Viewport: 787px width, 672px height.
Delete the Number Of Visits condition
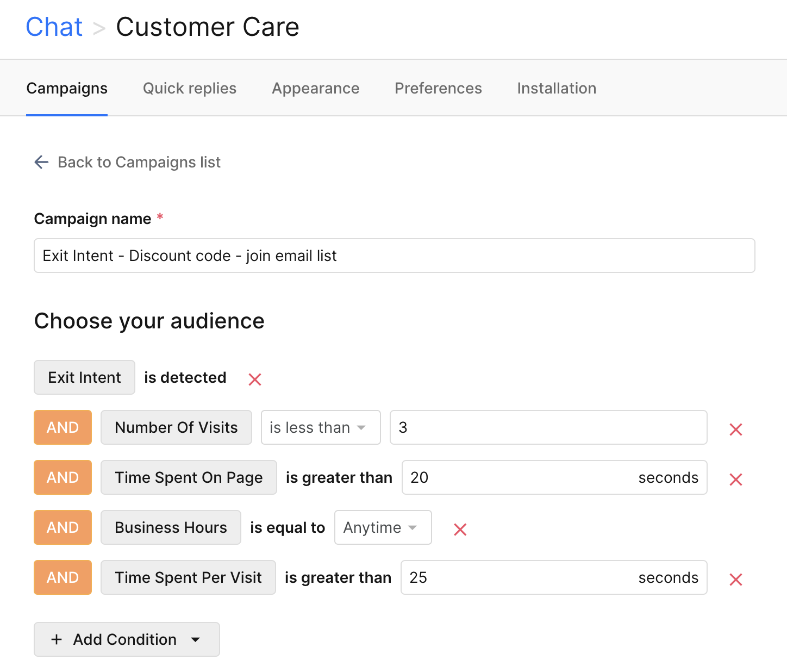pyautogui.click(x=736, y=430)
